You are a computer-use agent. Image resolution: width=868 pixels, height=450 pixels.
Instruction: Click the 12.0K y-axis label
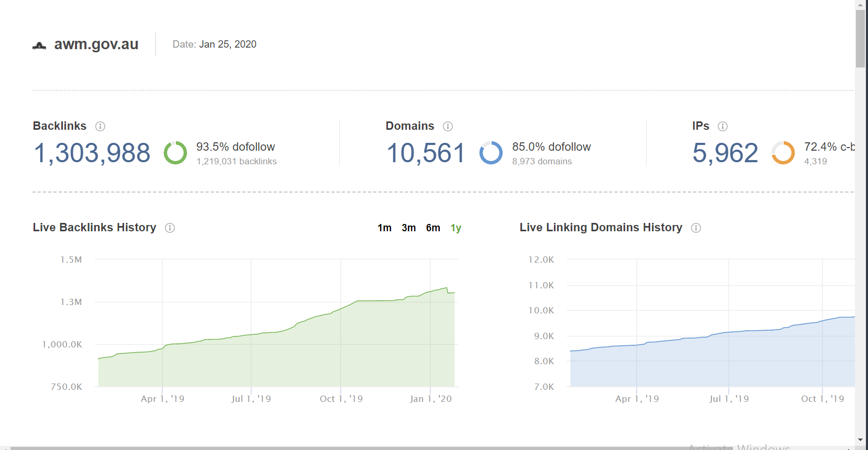[541, 260]
